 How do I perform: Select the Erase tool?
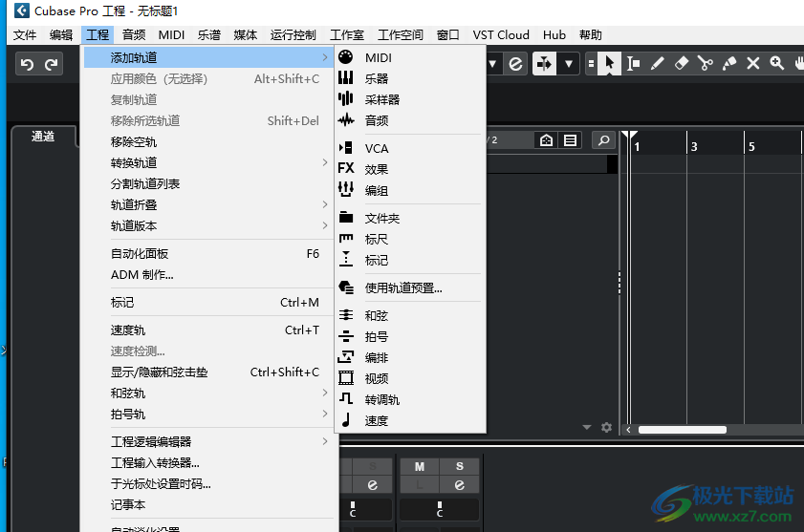pos(682,64)
